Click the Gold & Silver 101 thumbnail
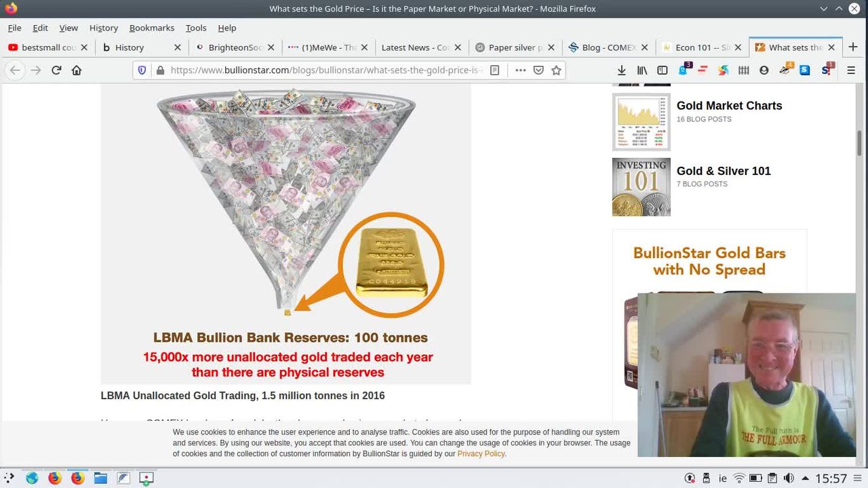868x488 pixels. pos(641,187)
